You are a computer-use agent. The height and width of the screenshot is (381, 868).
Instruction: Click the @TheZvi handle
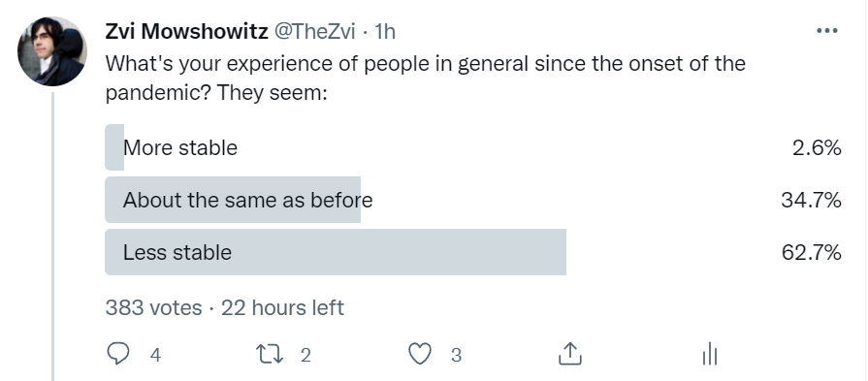pyautogui.click(x=314, y=32)
